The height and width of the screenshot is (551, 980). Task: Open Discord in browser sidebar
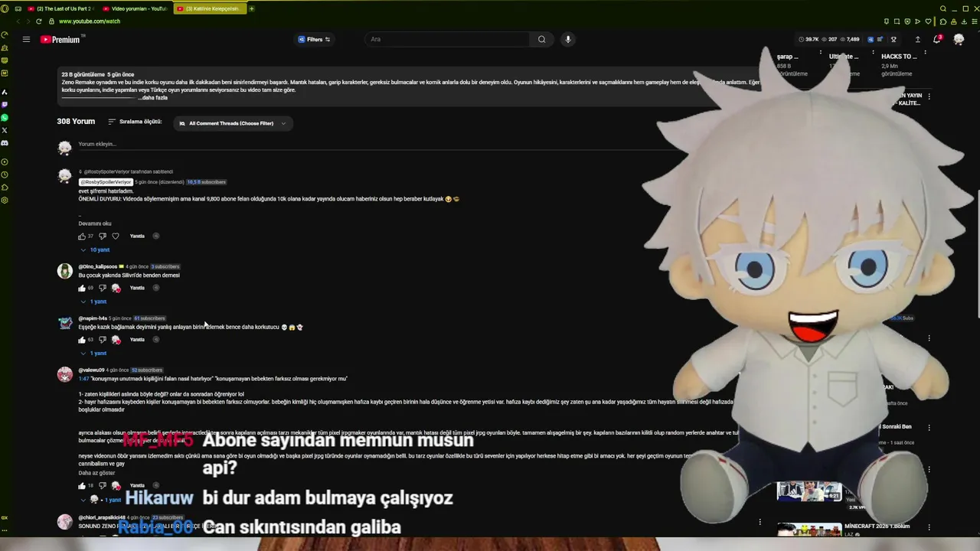(5, 143)
